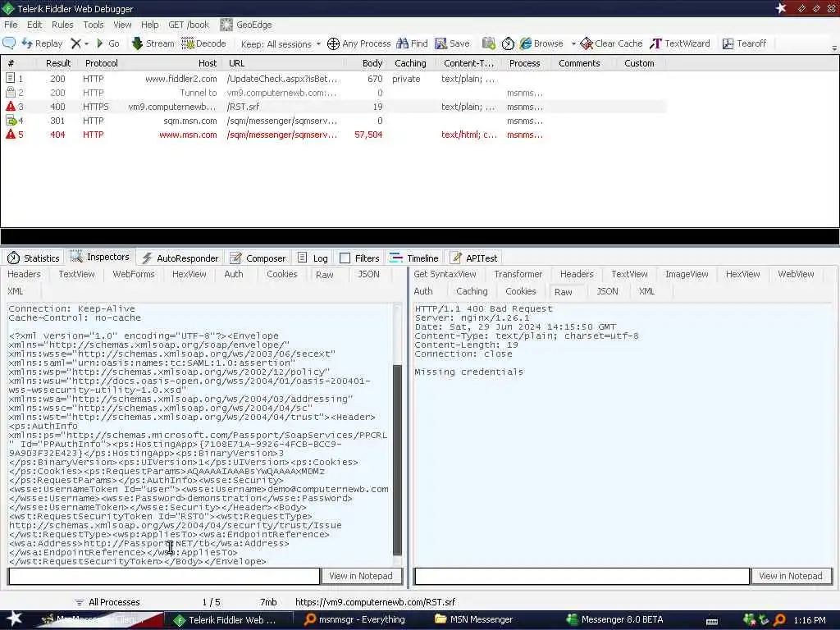Open MSN Messenger folder in taskbar
840x630 pixels.
click(x=473, y=620)
